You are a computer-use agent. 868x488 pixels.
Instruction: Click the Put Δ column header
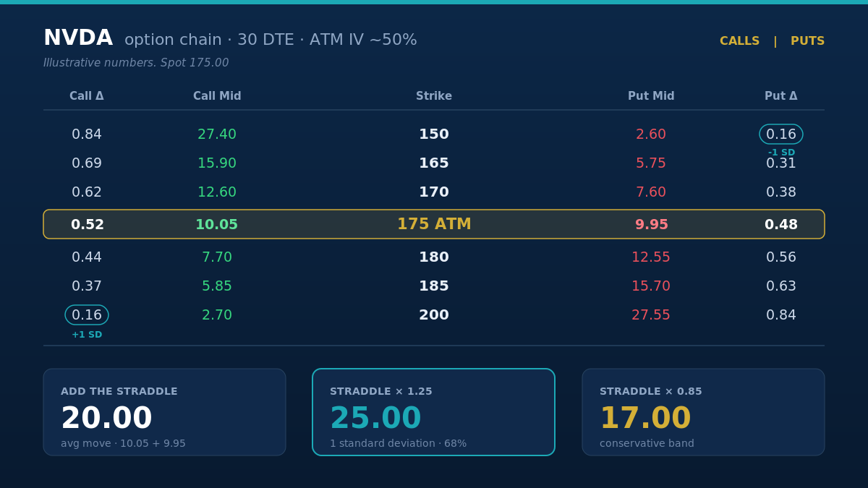click(x=781, y=96)
